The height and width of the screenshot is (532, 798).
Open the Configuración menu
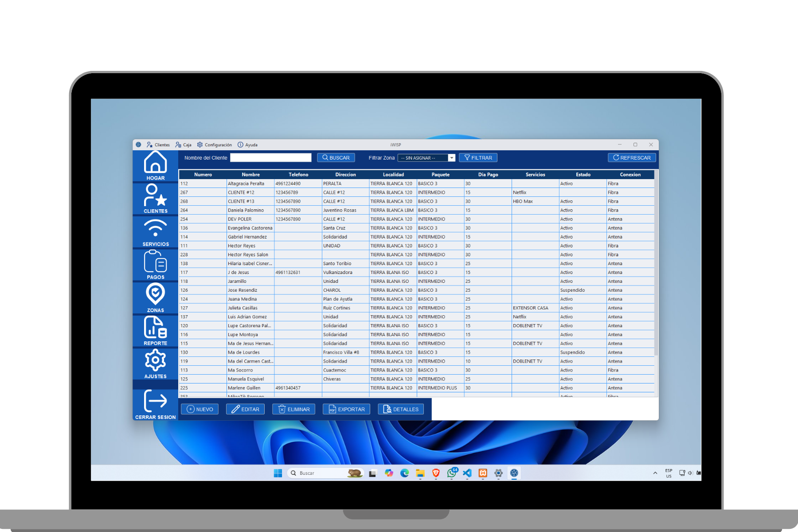215,145
